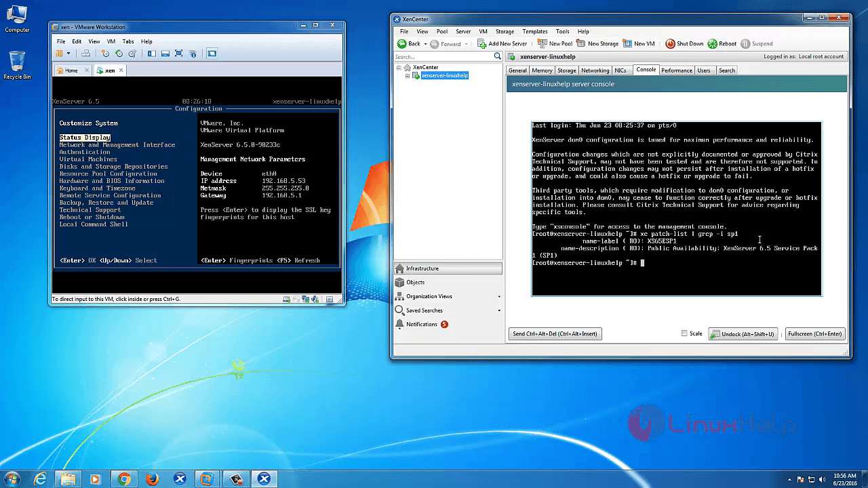
Task: Click VMware manage snapshots icon
Action: pyautogui.click(x=132, y=53)
